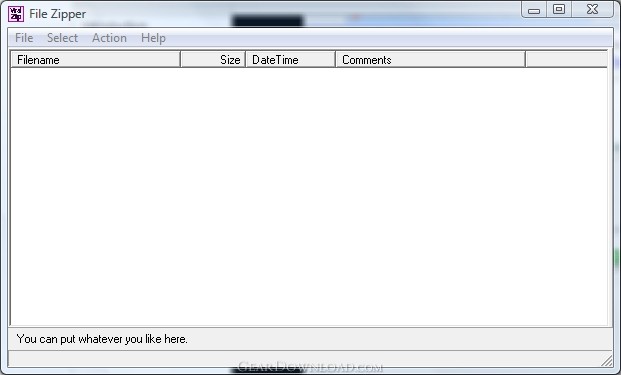Click the resize grip in the status bar corner

(606, 360)
